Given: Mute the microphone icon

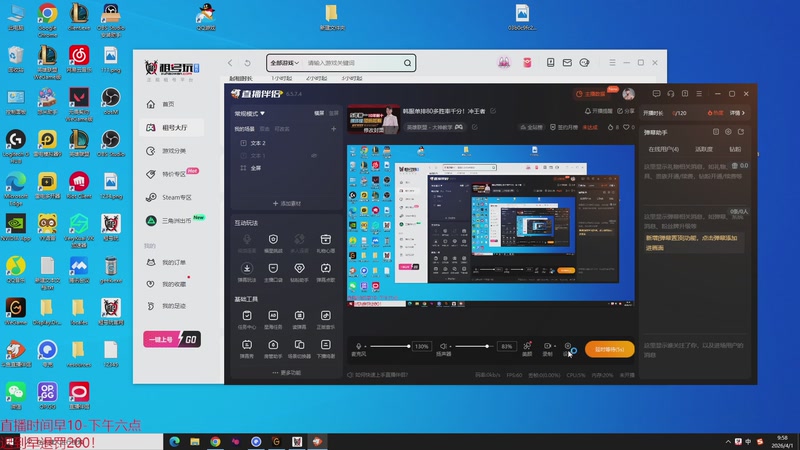Looking at the screenshot, I should click(x=359, y=346).
